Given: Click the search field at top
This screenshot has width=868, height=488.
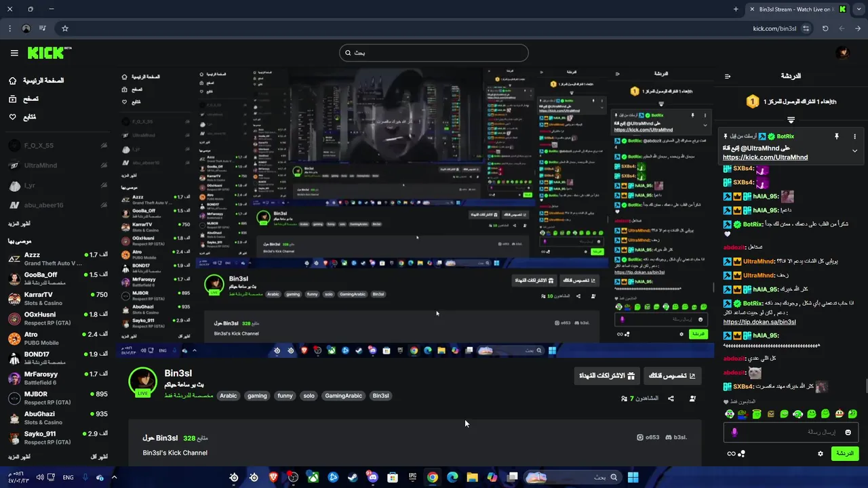Looking at the screenshot, I should click(x=434, y=53).
